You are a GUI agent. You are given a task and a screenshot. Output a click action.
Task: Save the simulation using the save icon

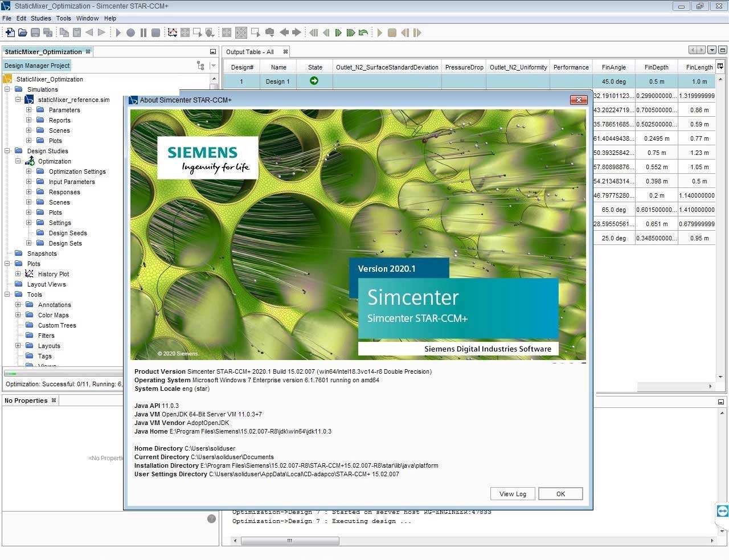pos(35,32)
